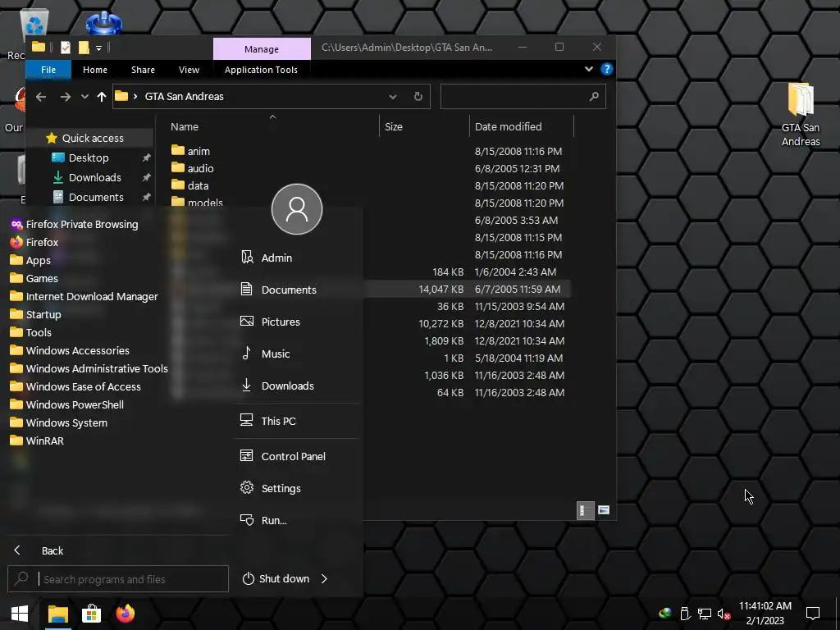The height and width of the screenshot is (630, 840).
Task: Open recent locations dropdown arrow
Action: tap(84, 97)
